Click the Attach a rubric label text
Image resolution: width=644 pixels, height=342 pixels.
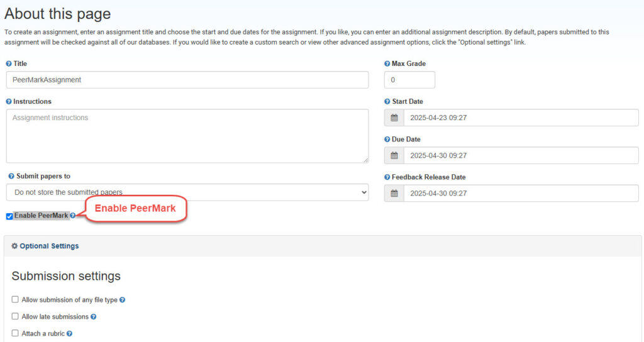[43, 333]
